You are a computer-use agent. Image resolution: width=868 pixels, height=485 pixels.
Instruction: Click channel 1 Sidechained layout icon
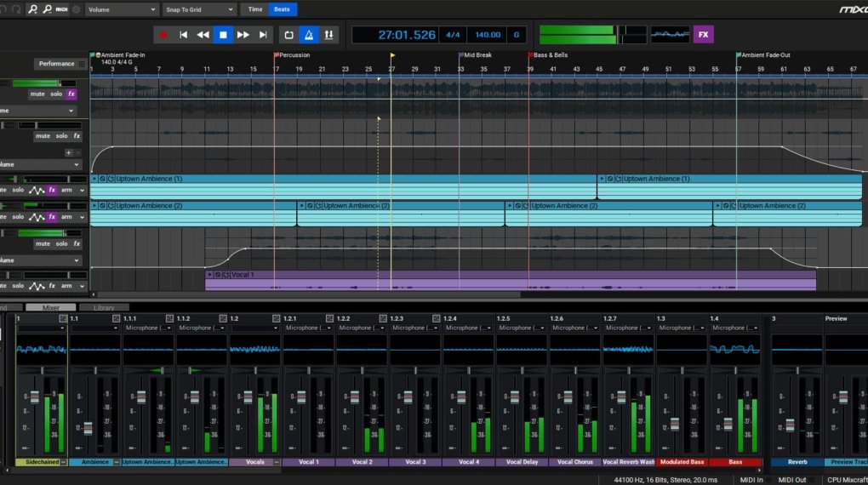(63, 318)
